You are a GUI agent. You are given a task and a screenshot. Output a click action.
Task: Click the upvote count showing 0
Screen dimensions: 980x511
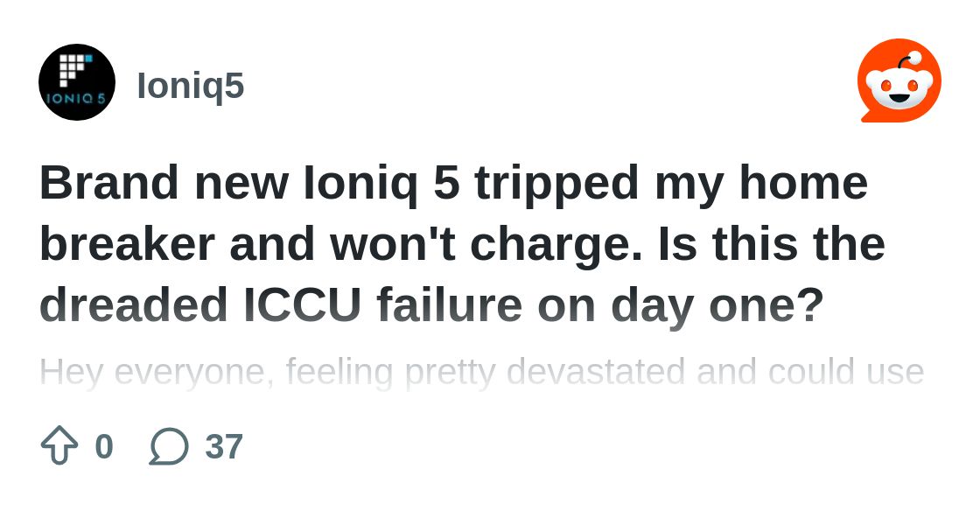click(x=103, y=446)
